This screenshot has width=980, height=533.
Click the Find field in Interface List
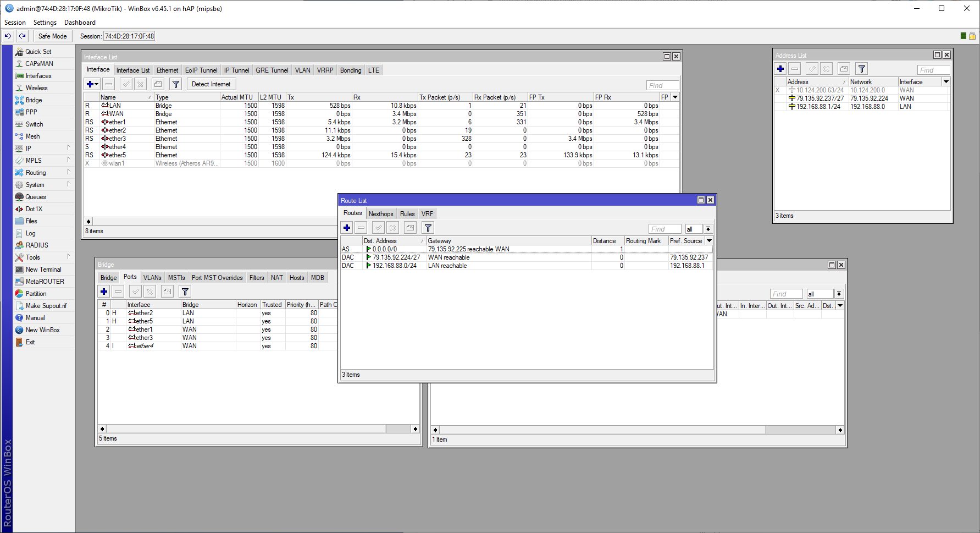click(x=663, y=85)
